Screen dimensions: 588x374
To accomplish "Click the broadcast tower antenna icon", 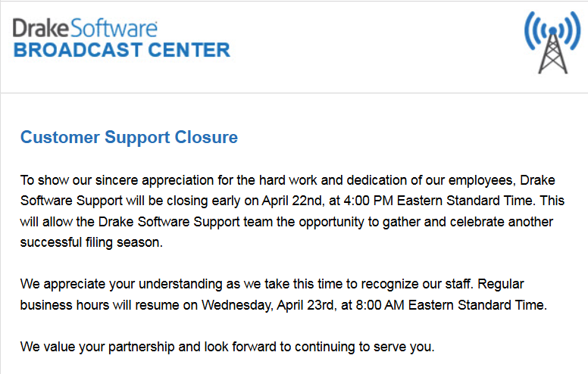I will pos(552,42).
